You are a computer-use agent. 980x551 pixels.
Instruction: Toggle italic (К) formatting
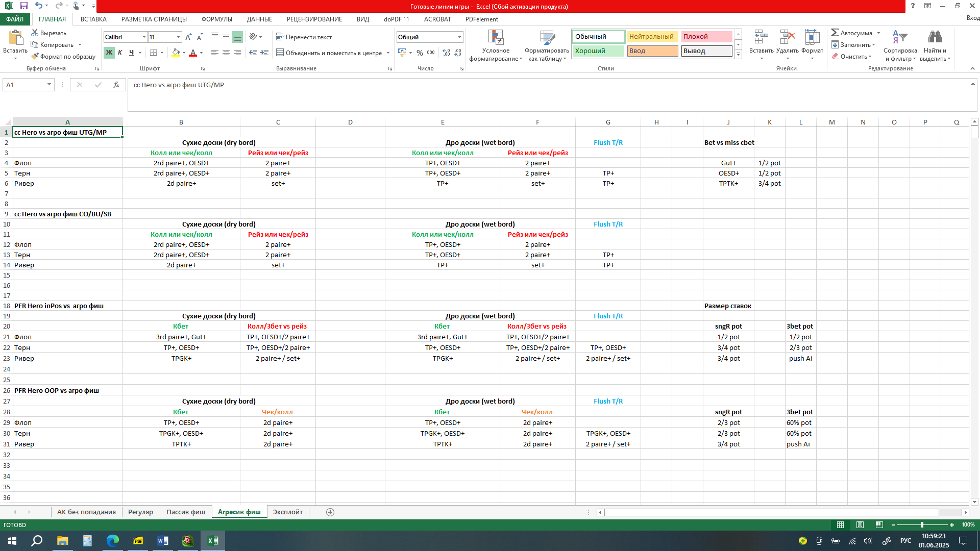[120, 53]
